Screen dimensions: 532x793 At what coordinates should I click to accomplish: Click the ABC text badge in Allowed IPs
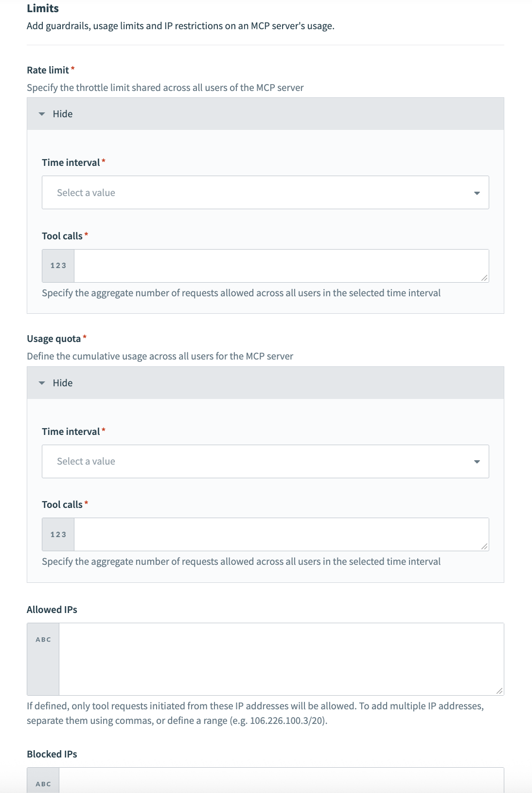[x=43, y=640]
